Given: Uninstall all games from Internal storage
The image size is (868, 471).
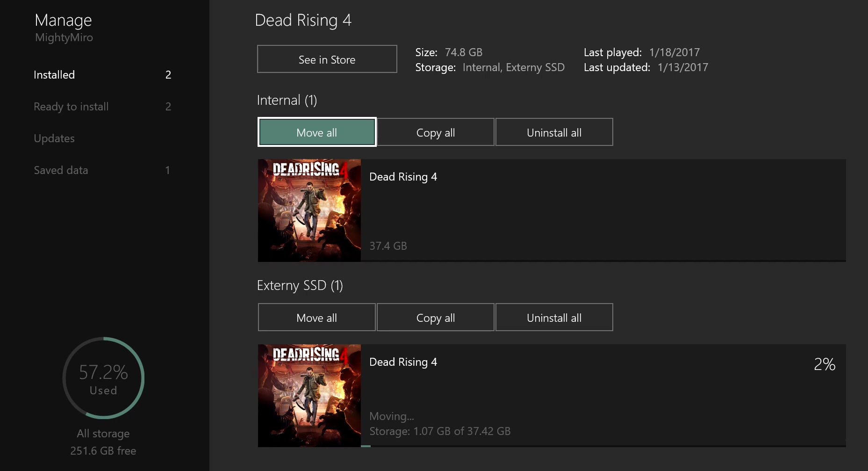Looking at the screenshot, I should tap(554, 132).
